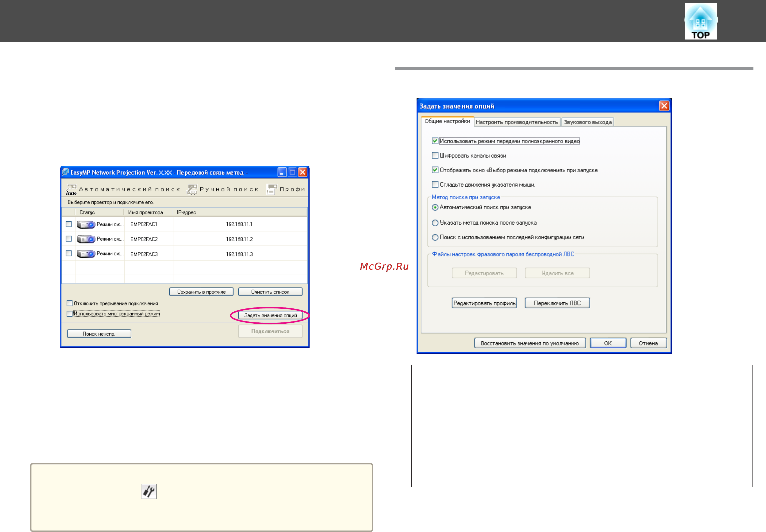Click Восстановить значения по умолчанию button

tap(530, 343)
